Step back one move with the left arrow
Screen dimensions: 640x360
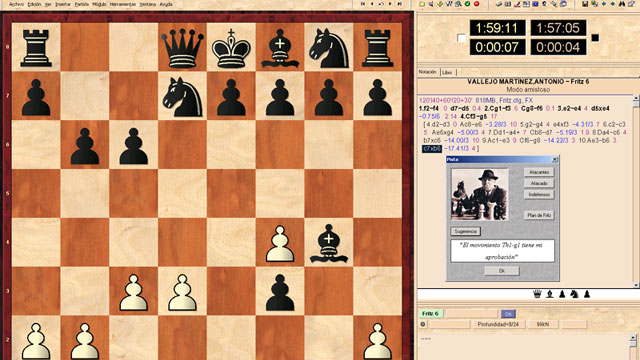click(372, 4)
